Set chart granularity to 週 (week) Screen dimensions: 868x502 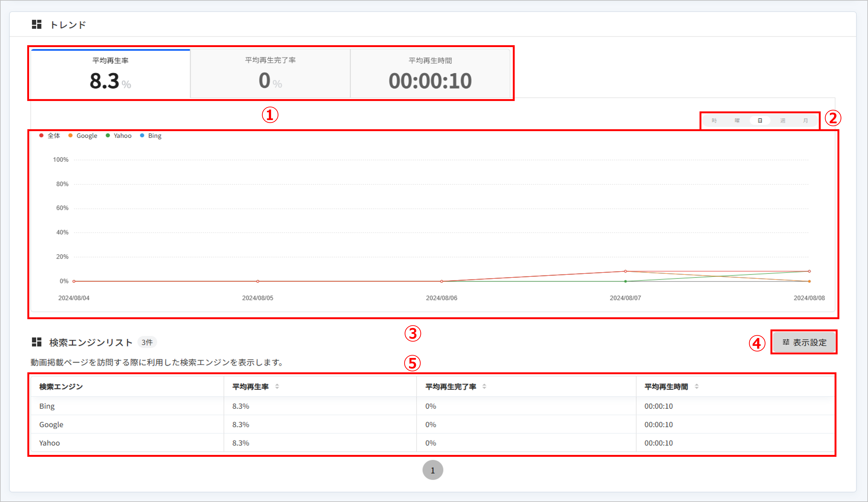coord(783,121)
